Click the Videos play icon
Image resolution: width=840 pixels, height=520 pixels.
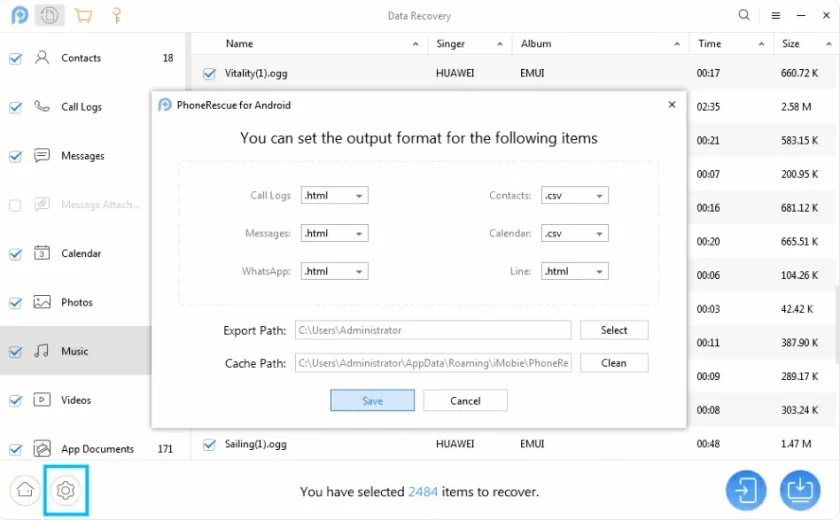pyautogui.click(x=42, y=400)
